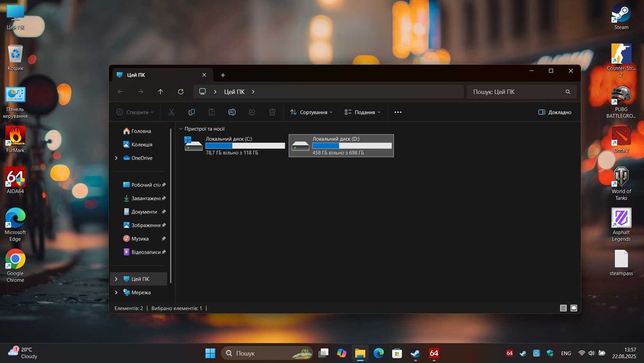Open World of Tanks desktop icon
644x363 pixels.
[621, 183]
